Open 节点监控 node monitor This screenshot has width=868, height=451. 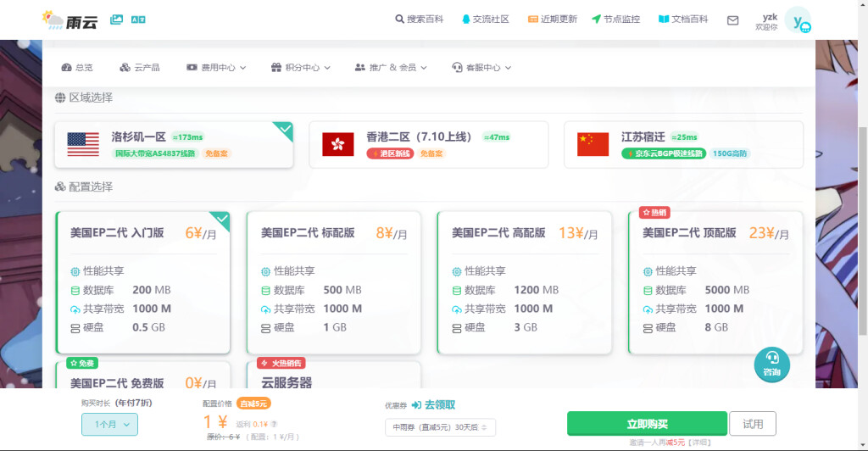615,19
